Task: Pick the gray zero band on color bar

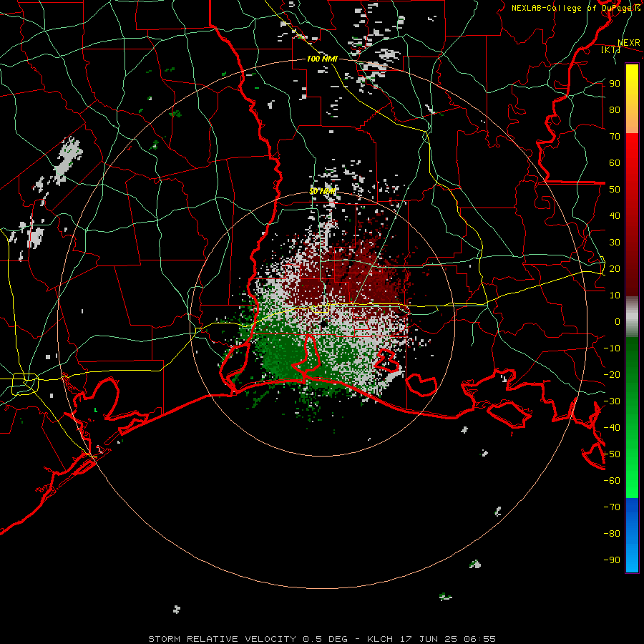Action: pos(632,317)
